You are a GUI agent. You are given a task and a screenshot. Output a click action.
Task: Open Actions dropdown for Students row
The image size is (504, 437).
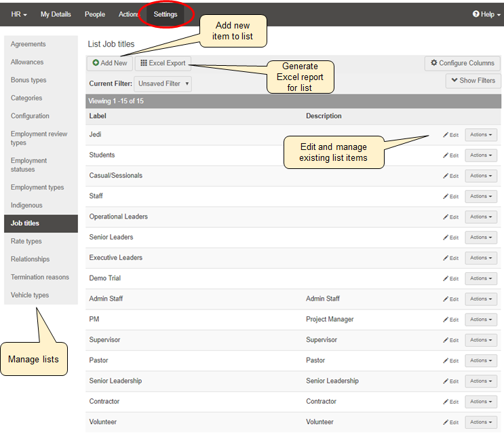481,155
